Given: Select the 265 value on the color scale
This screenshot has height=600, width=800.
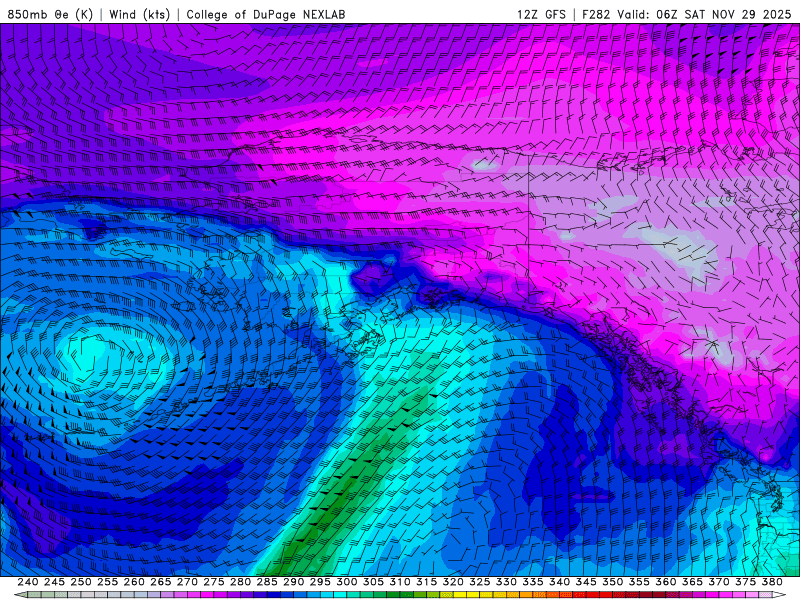Looking at the screenshot, I should tap(161, 582).
